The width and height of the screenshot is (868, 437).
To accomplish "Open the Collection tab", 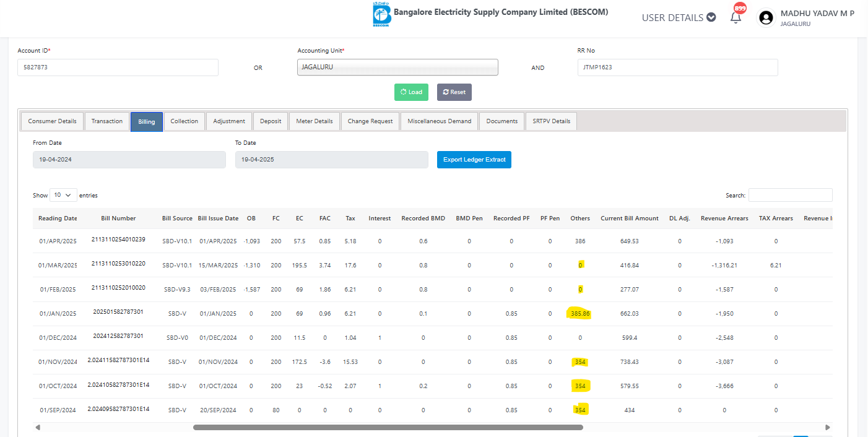I will (184, 121).
